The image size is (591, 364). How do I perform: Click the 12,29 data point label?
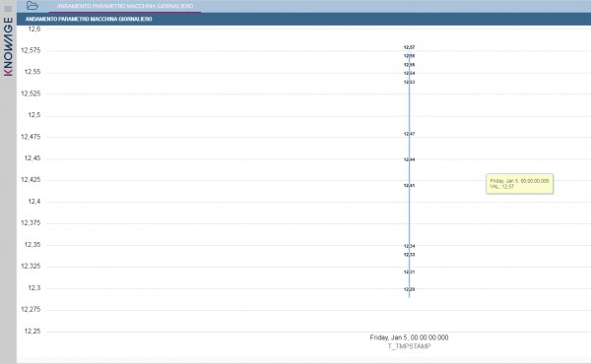(409, 289)
